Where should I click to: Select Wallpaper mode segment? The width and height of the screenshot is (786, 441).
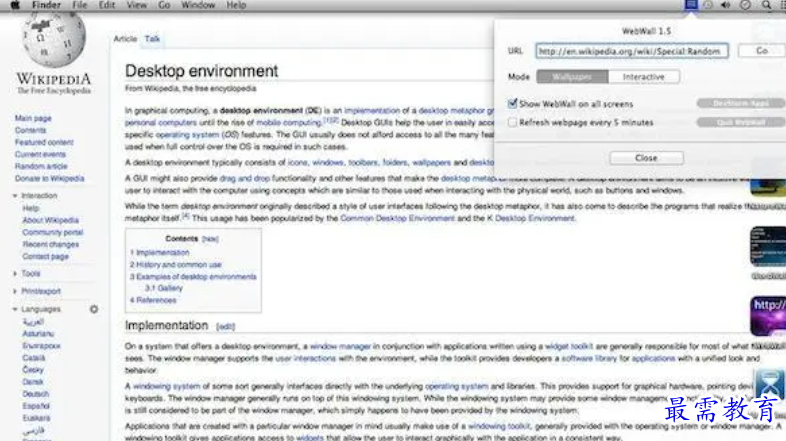(x=572, y=77)
